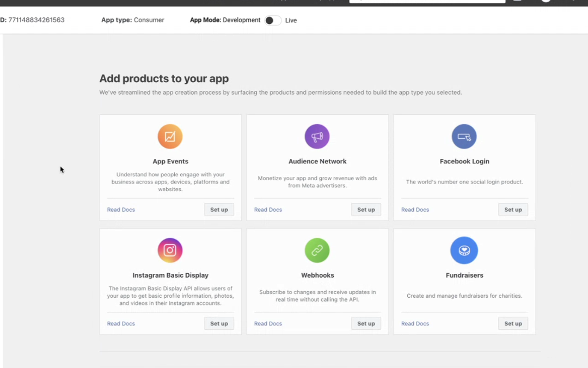Set up Facebook Login product
Image resolution: width=588 pixels, height=368 pixels.
pos(513,210)
